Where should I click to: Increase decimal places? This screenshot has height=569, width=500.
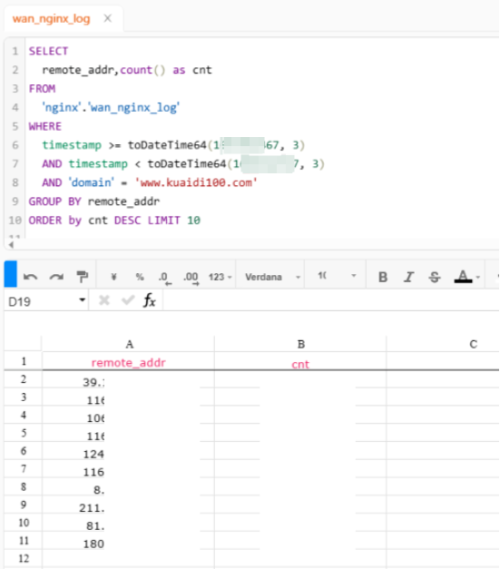tap(191, 278)
